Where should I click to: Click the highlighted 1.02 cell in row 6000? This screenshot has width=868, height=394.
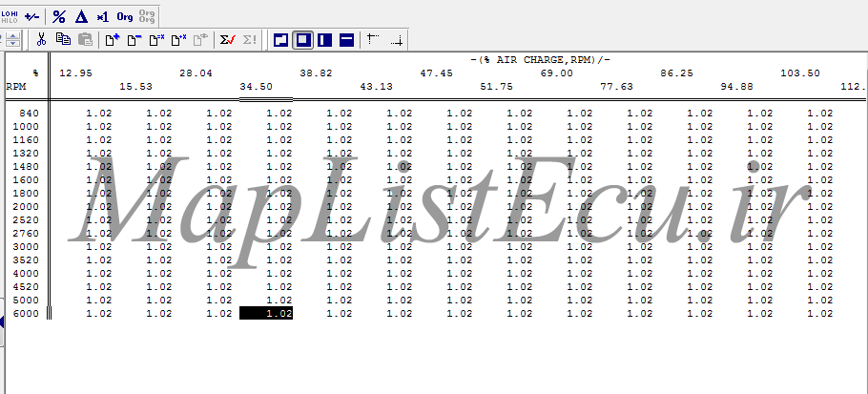click(266, 314)
